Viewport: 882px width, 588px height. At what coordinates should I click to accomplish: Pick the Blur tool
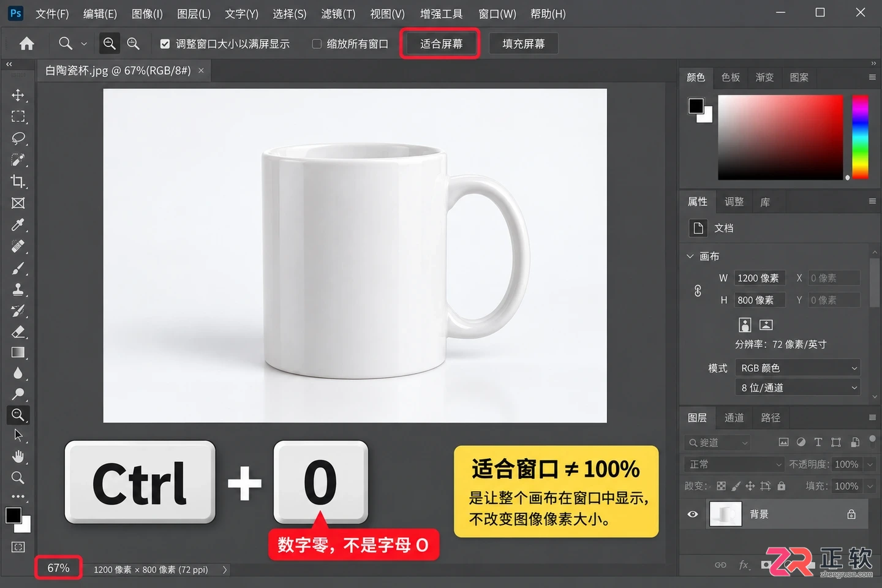18,373
